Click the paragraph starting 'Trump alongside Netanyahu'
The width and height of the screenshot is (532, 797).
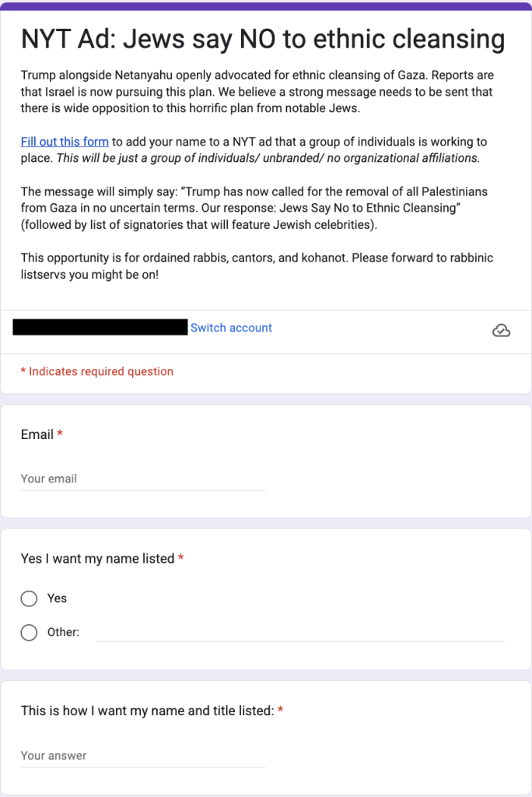[257, 92]
